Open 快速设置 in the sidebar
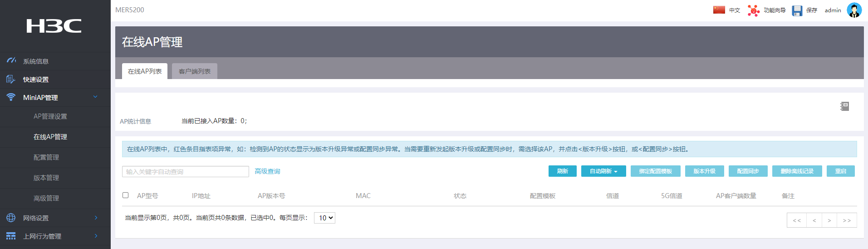The height and width of the screenshot is (249, 868). 36,80
